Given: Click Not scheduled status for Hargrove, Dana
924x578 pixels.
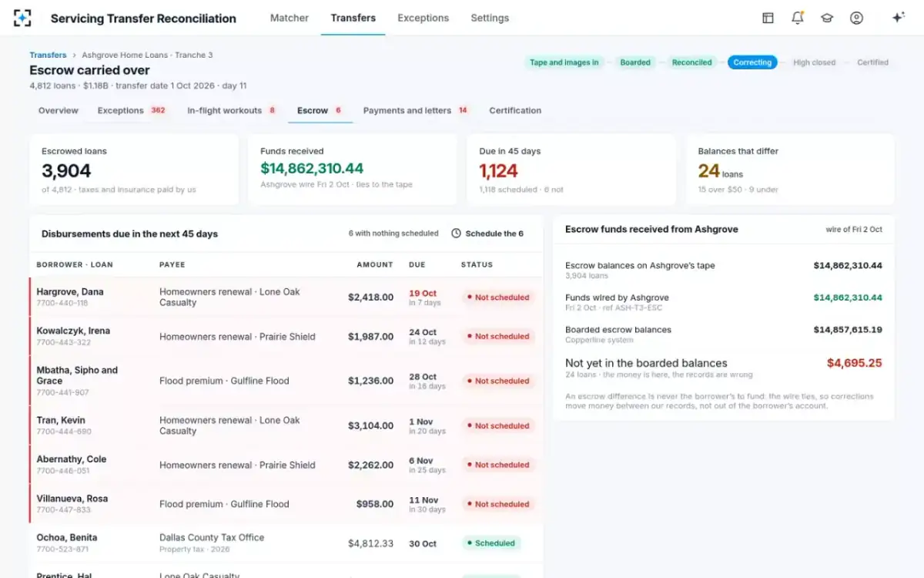Looking at the screenshot, I should pos(498,297).
